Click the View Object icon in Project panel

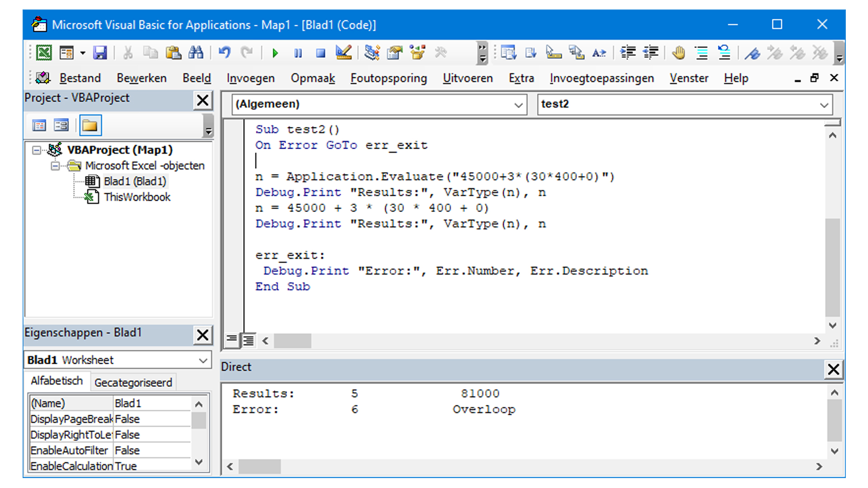click(61, 125)
